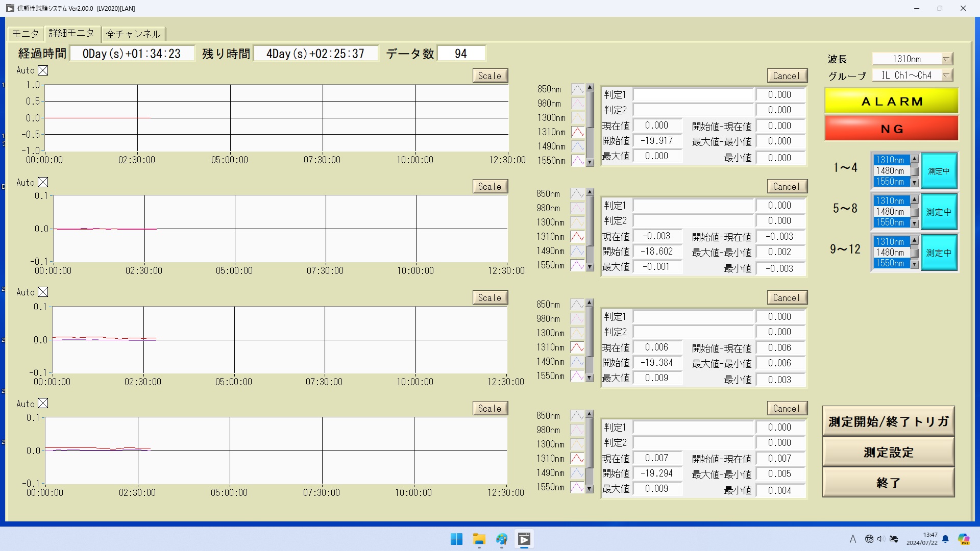The image size is (980, 551).
Task: Switch to the モニタ tab
Action: [x=26, y=34]
